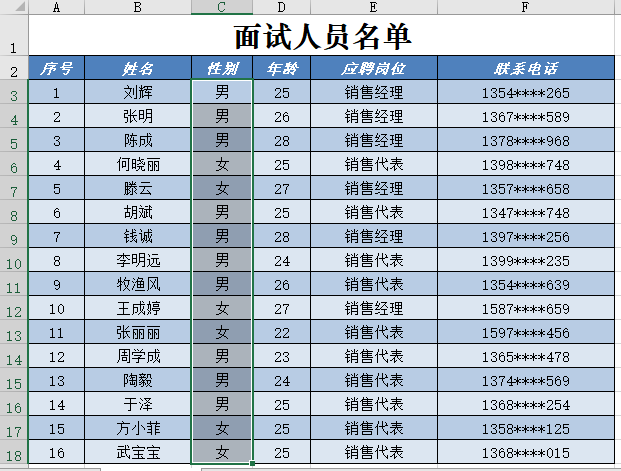This screenshot has width=621, height=471.
Task: Select the cell with name 武宝宝
Action: tap(138, 453)
